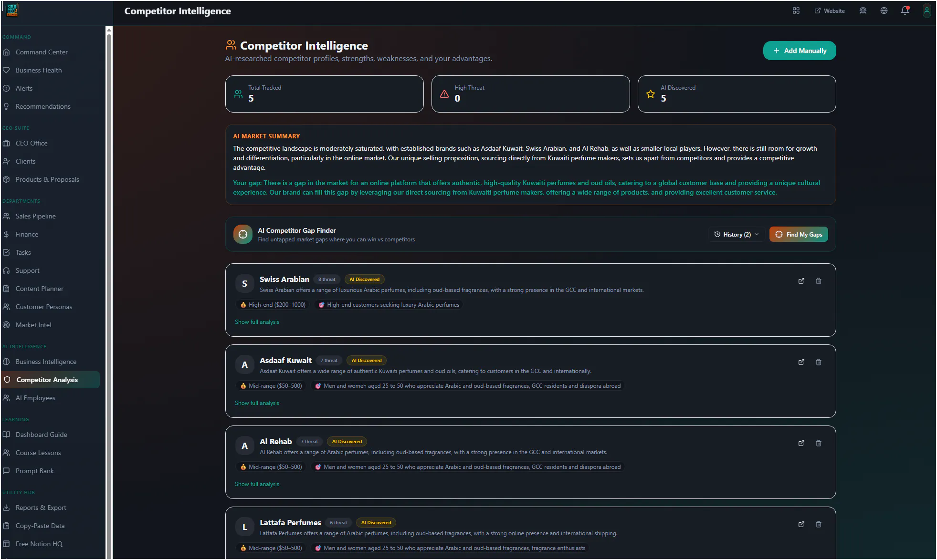The image size is (937, 560).
Task: Open the user profile avatar icon
Action: (x=926, y=10)
